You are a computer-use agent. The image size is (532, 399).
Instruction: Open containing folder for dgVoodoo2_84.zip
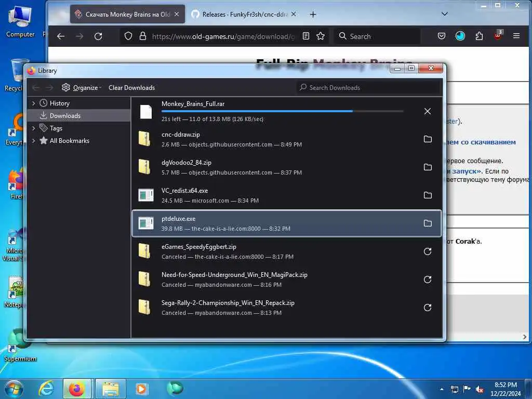(428, 167)
